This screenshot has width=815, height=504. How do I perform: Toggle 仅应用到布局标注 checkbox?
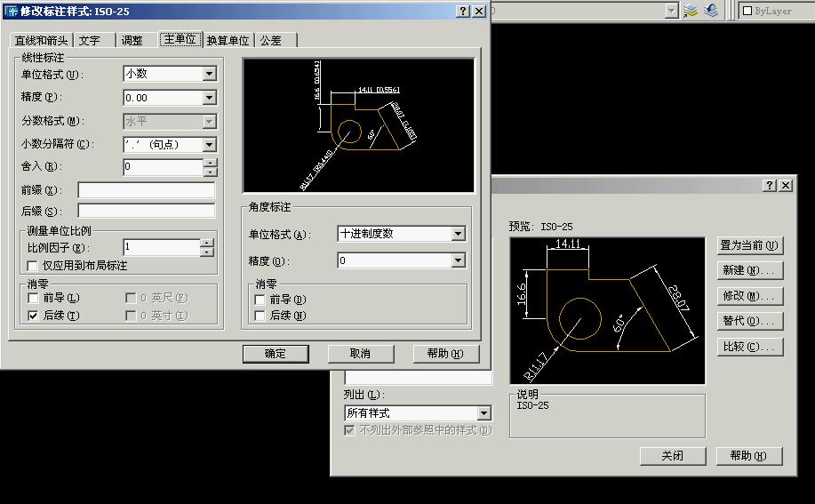tap(32, 266)
